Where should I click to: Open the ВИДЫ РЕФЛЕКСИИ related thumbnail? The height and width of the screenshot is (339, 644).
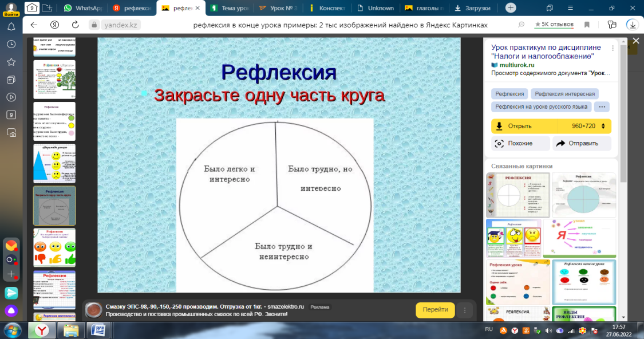point(584,314)
